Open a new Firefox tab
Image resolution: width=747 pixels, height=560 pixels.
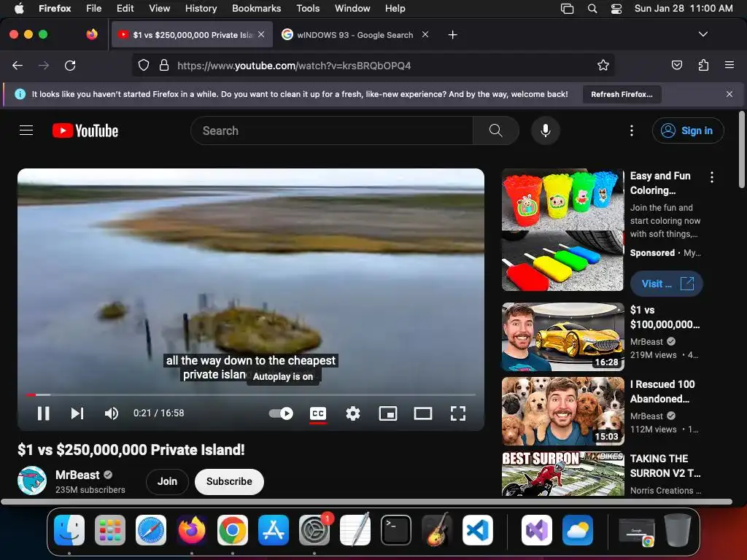pos(452,35)
